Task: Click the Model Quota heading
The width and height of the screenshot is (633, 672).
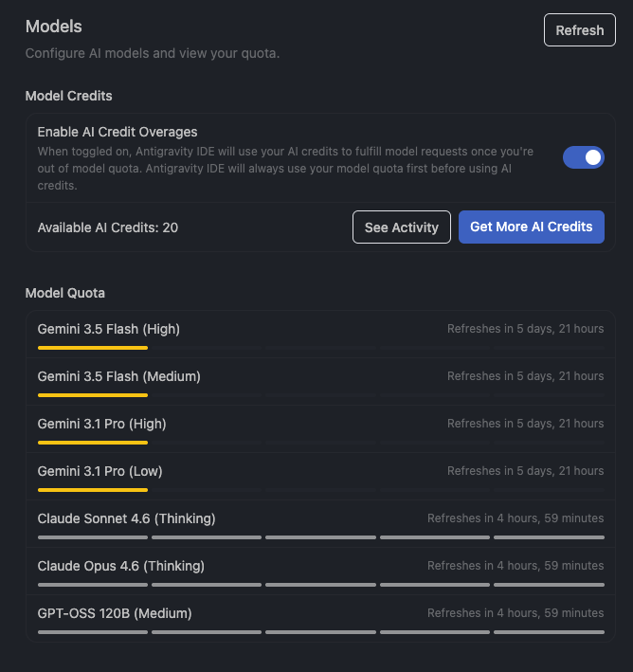Action: tap(65, 293)
